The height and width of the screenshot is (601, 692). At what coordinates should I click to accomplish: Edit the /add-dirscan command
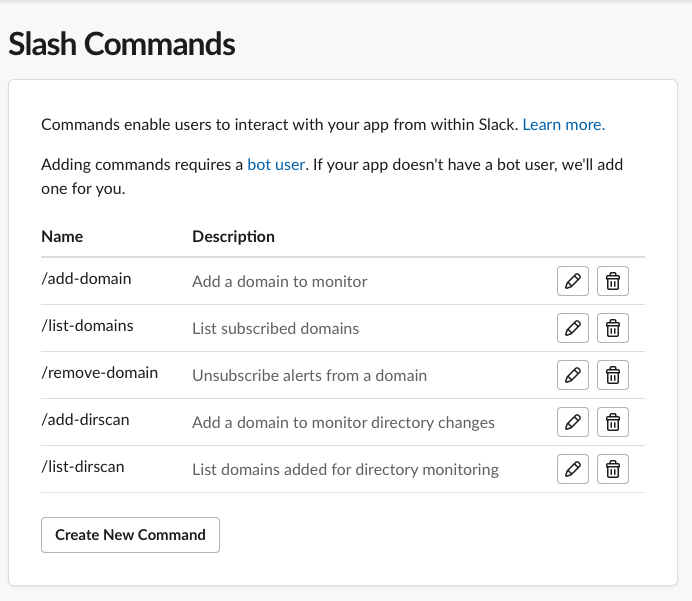tap(573, 422)
